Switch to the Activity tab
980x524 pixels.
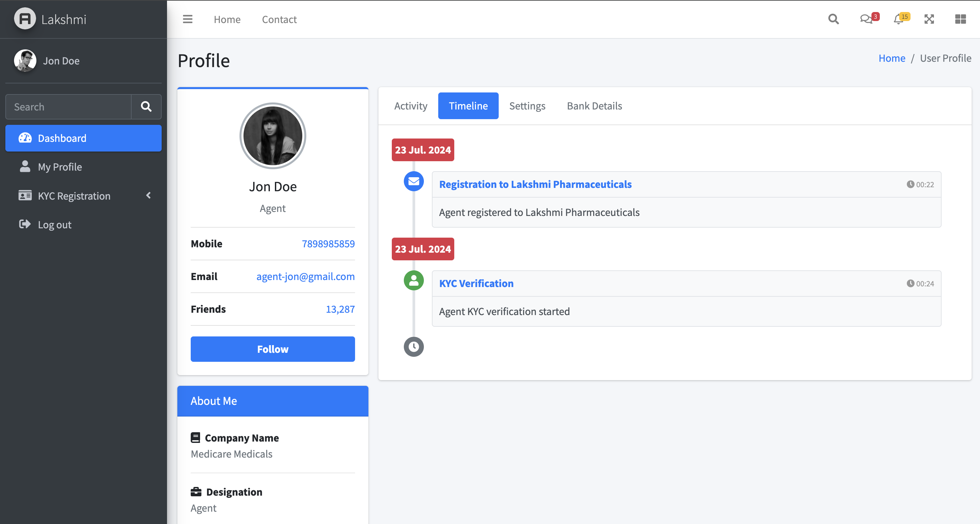(411, 106)
